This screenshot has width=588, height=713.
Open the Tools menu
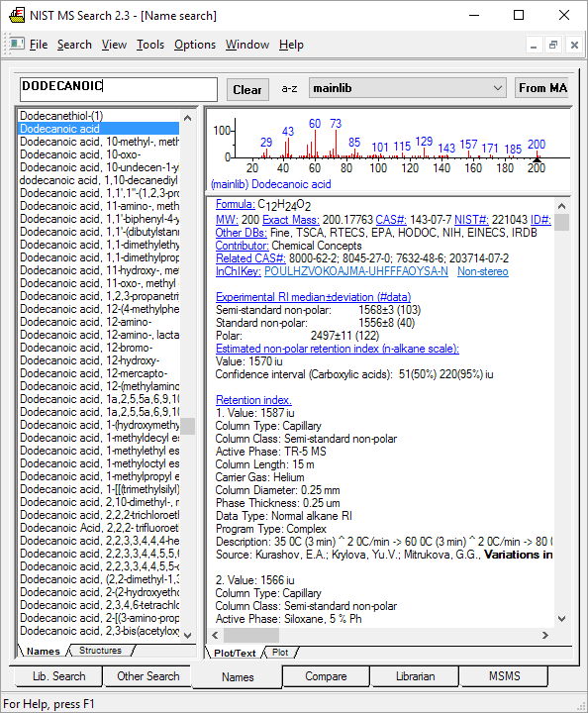pos(150,45)
